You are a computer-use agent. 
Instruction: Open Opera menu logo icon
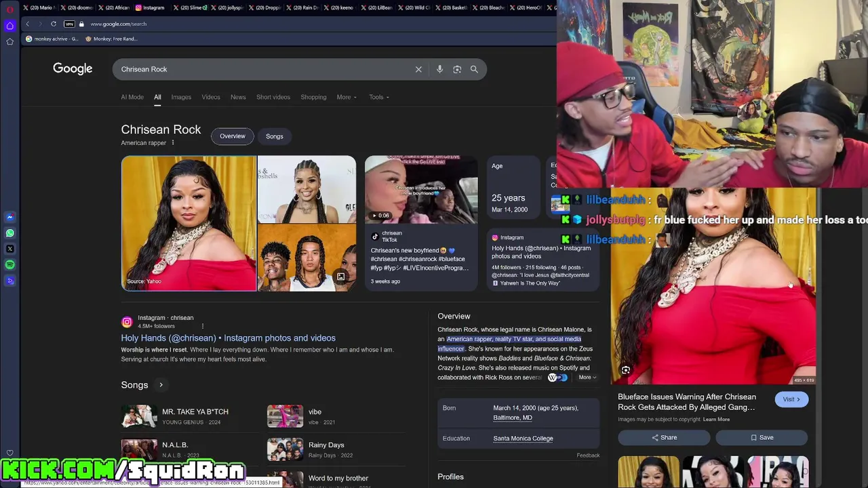pos(9,9)
